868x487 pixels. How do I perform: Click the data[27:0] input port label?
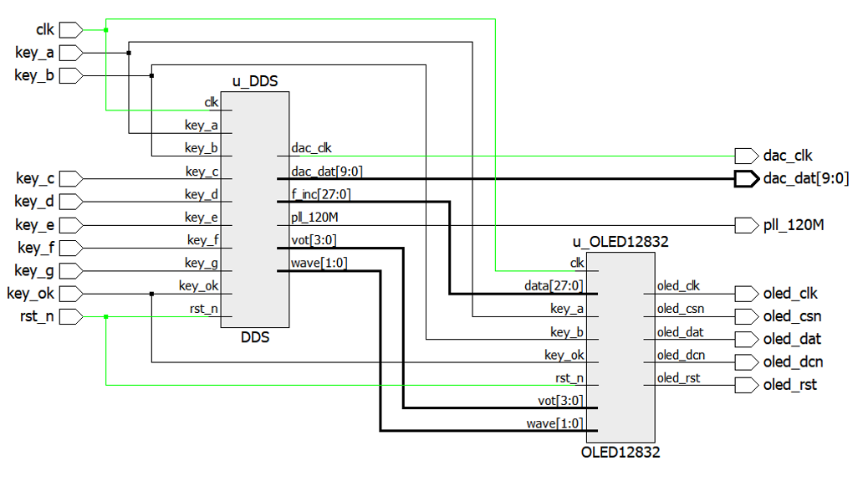point(554,286)
